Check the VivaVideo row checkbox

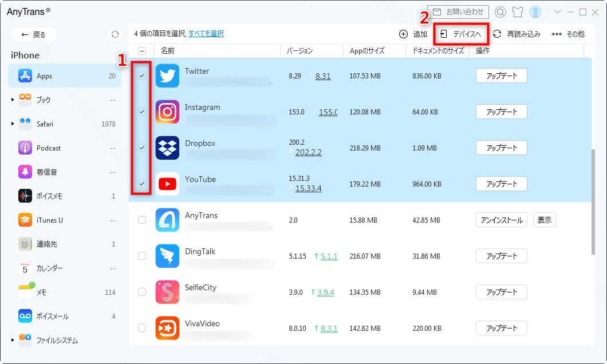(x=142, y=328)
